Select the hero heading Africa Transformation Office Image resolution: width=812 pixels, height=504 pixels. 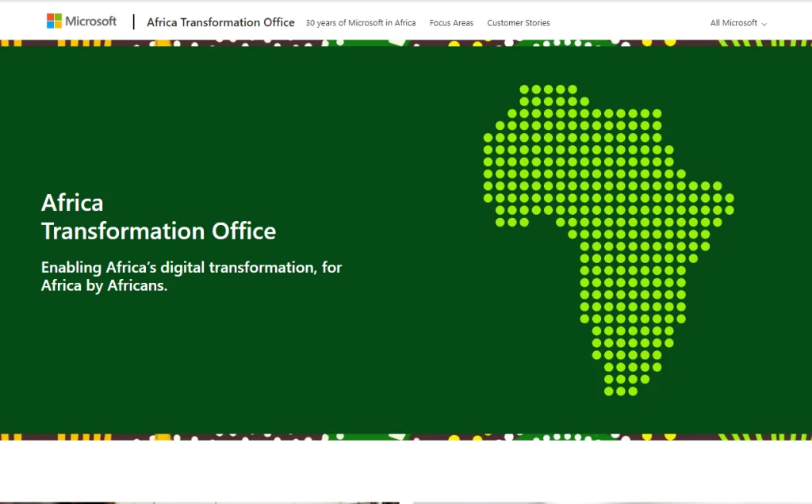[159, 216]
